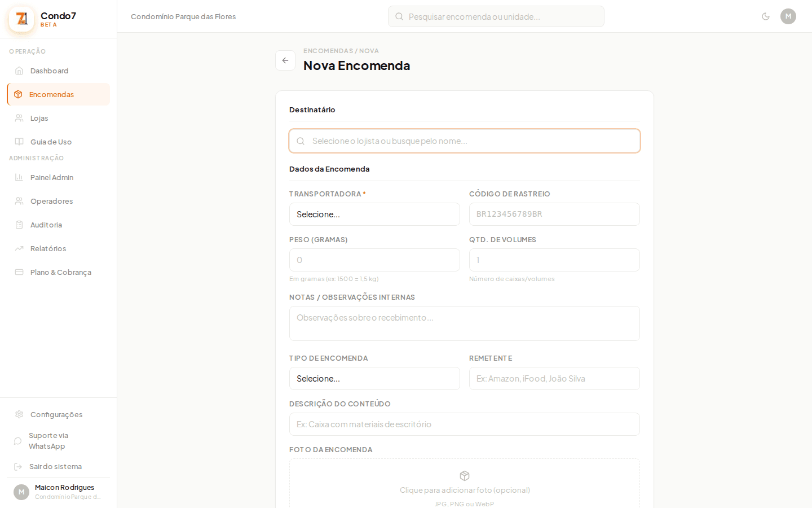Click the back arrow above Nova Encomenda

click(x=285, y=60)
